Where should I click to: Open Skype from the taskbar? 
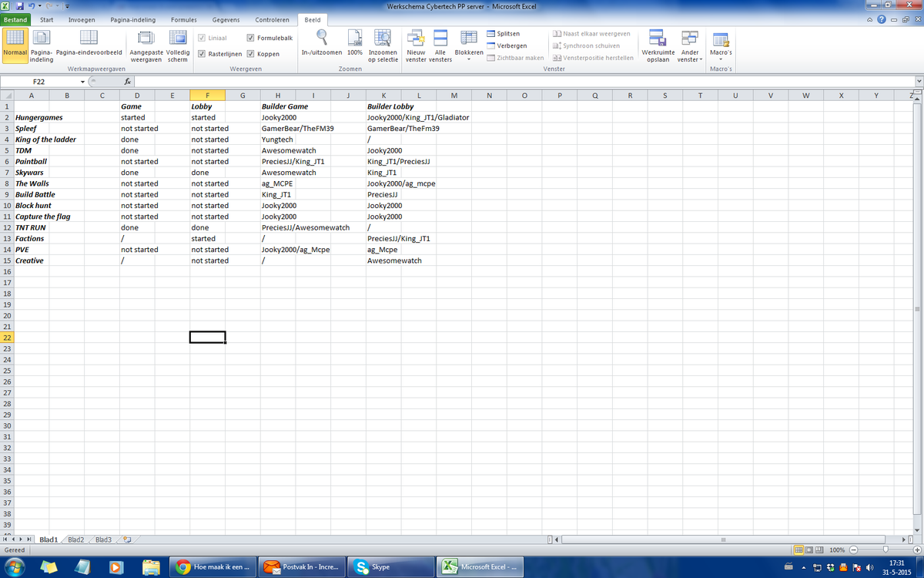pos(390,566)
